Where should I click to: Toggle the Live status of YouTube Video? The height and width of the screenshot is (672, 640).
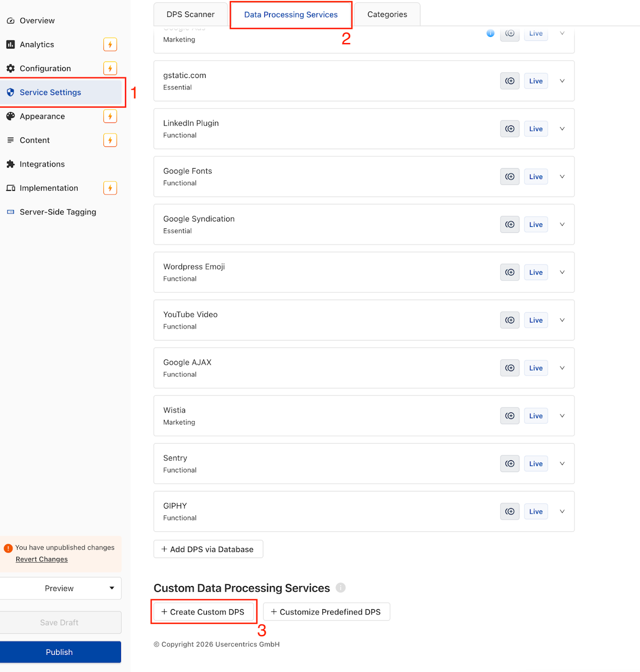(x=536, y=320)
